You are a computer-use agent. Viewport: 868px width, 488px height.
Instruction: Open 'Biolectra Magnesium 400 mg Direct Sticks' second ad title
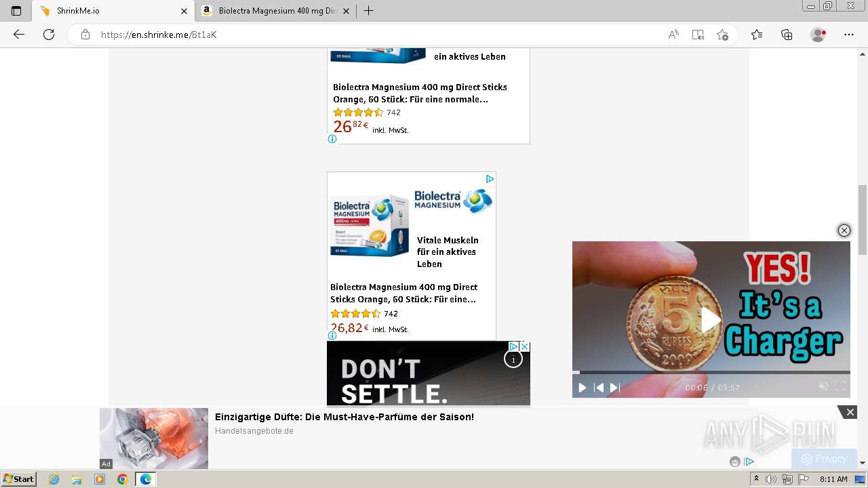point(403,293)
